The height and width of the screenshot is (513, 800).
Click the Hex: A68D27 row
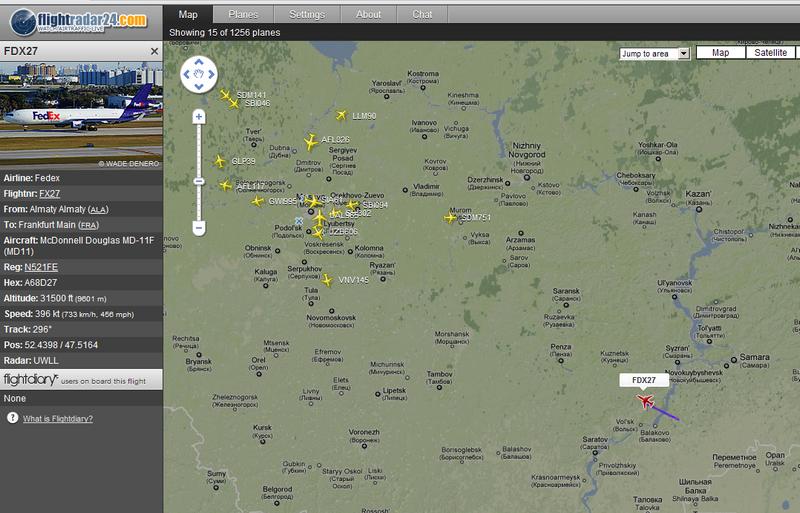click(82, 283)
